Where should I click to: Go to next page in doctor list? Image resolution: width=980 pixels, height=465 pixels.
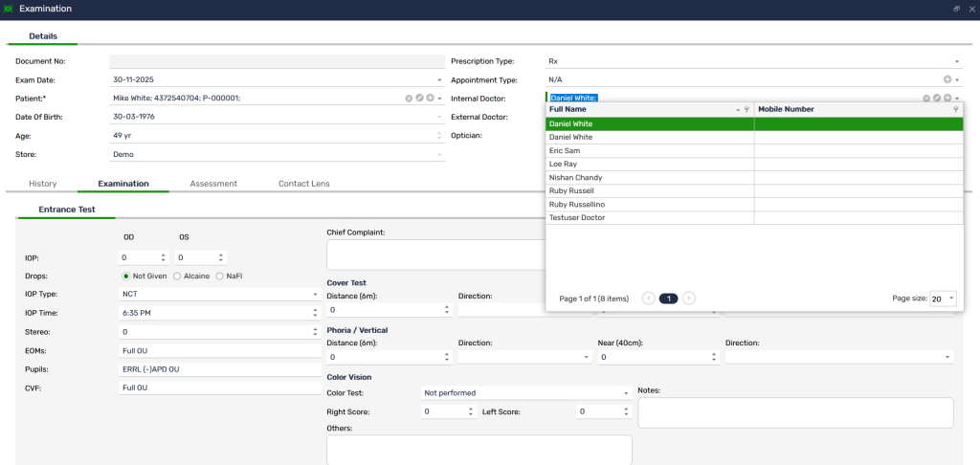[689, 299]
